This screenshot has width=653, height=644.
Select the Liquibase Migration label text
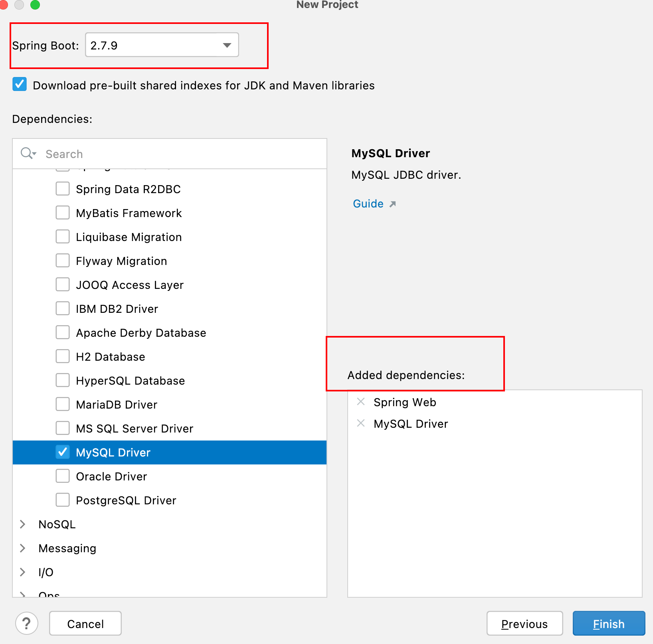click(x=129, y=237)
